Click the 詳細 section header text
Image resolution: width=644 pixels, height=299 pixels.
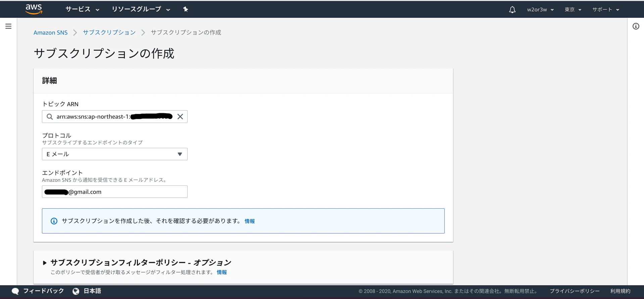(x=49, y=81)
